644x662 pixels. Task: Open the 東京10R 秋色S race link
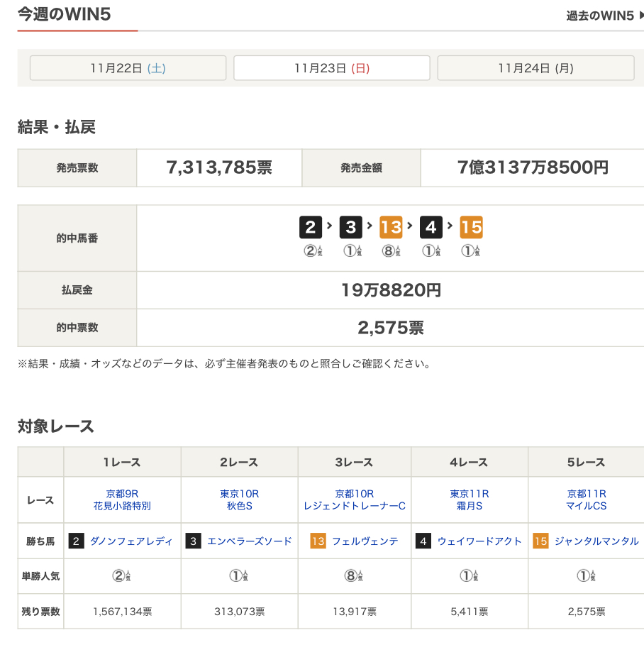[x=239, y=500]
